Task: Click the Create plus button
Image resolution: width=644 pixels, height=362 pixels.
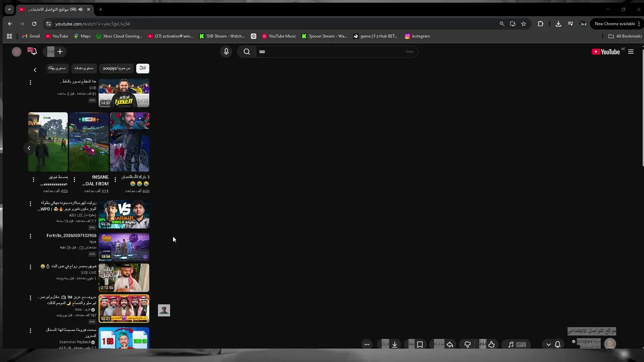Action: [x=59, y=51]
